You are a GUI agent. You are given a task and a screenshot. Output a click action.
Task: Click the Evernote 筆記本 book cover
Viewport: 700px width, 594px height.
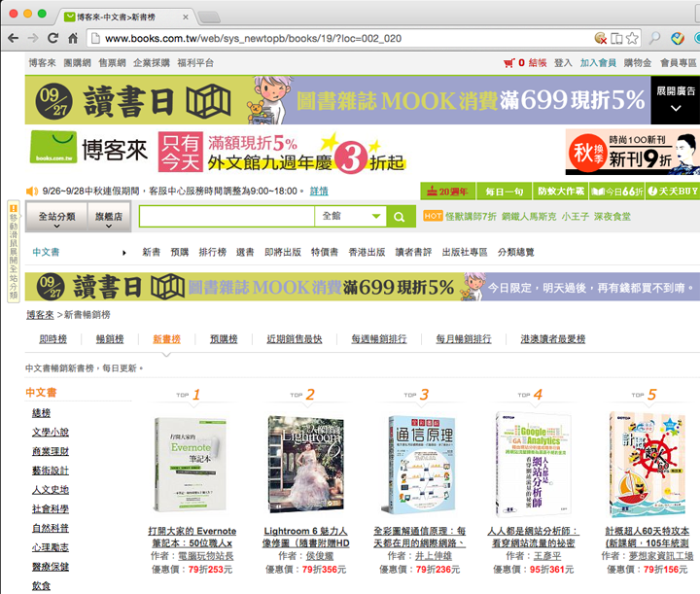point(191,465)
